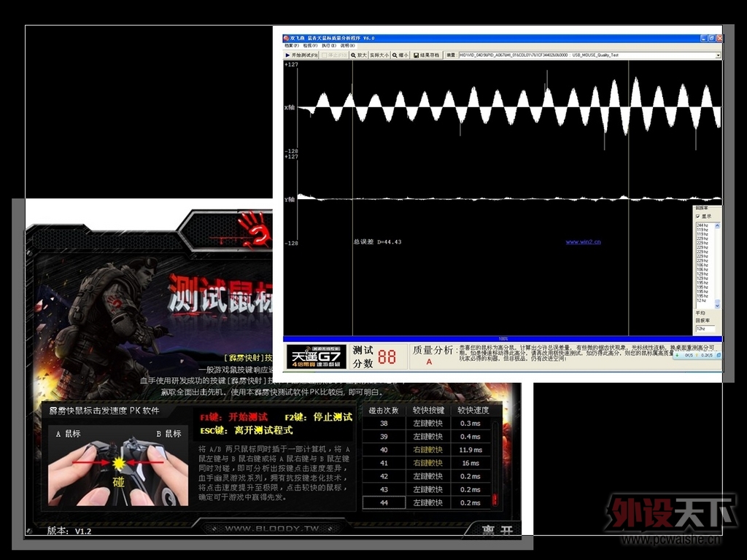
Task: Click the 总误差 D=44.43 text
Action: [377, 242]
